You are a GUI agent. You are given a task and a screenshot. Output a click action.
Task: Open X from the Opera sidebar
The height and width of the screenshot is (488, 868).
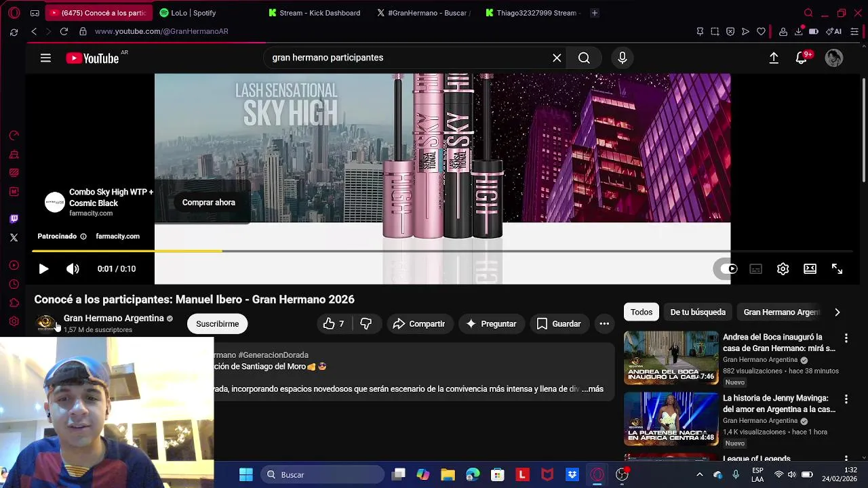pyautogui.click(x=14, y=238)
